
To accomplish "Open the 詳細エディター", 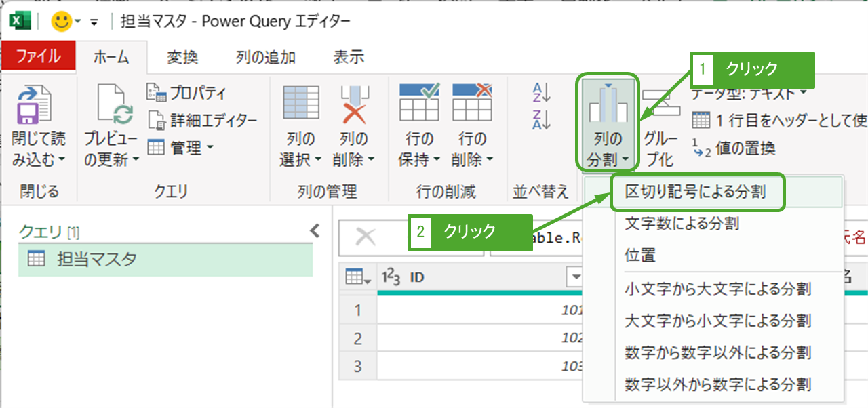I will click(203, 121).
